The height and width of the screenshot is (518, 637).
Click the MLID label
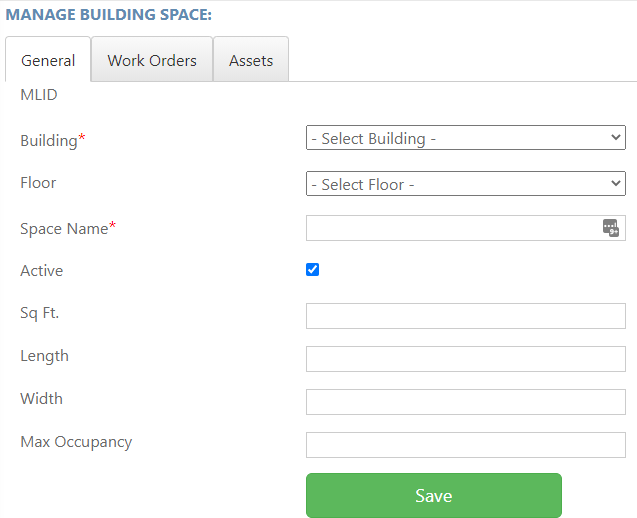[39, 95]
